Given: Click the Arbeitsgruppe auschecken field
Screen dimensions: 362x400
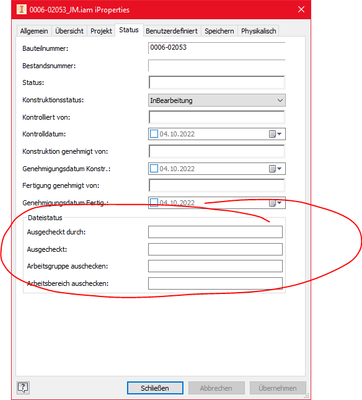Looking at the screenshot, I should (215, 266).
